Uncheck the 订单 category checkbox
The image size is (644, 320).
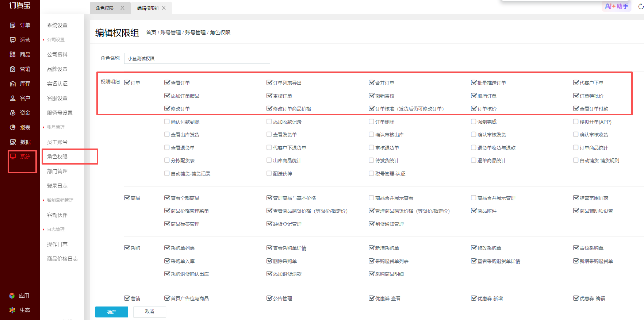click(127, 83)
